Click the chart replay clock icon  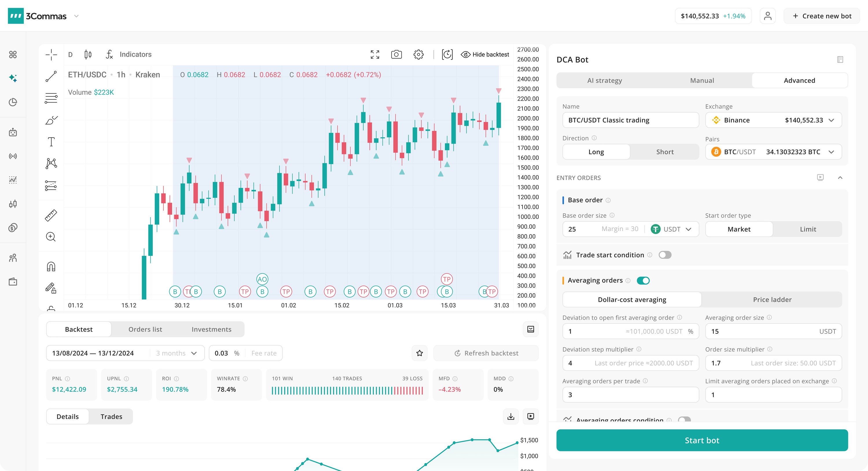point(448,55)
